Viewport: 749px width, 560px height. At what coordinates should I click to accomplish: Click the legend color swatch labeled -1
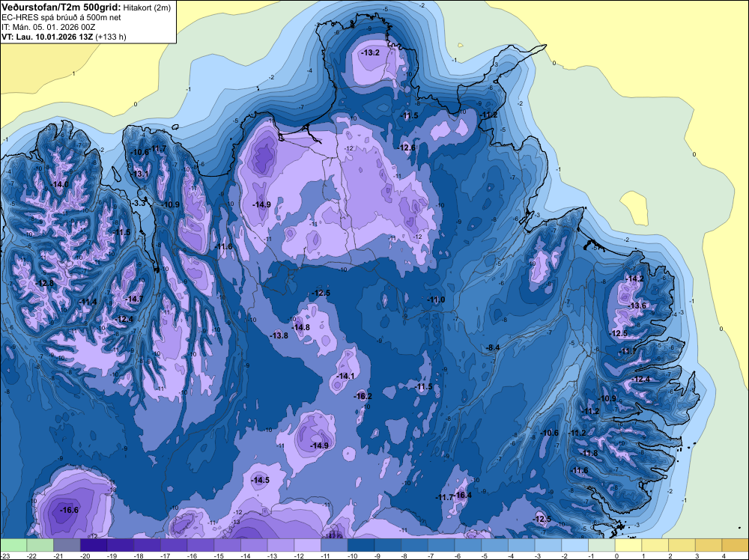(602, 545)
